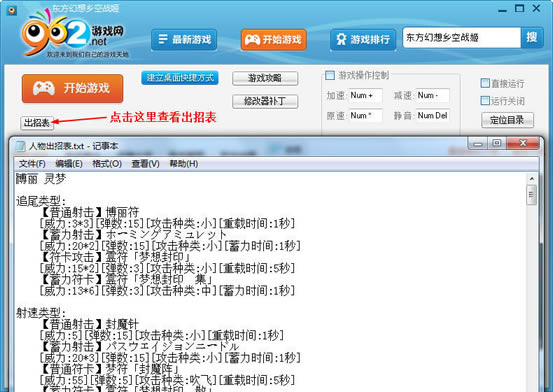
Task: Click the 出招表 button
Action: pyautogui.click(x=37, y=123)
